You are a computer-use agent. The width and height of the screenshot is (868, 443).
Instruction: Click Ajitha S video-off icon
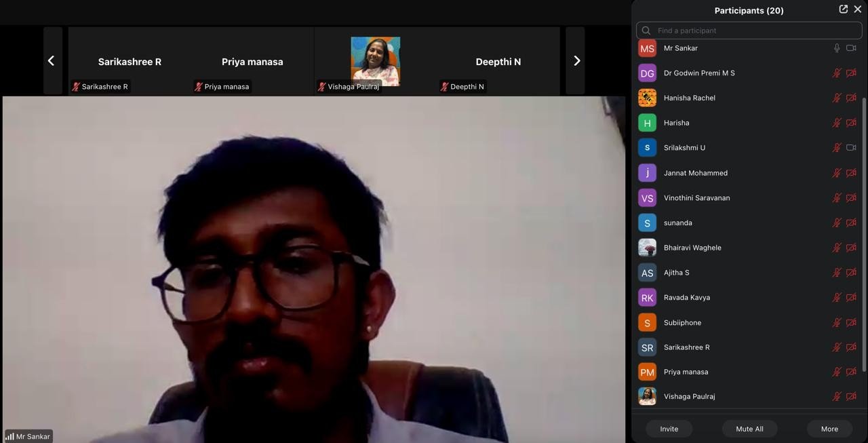(x=851, y=273)
